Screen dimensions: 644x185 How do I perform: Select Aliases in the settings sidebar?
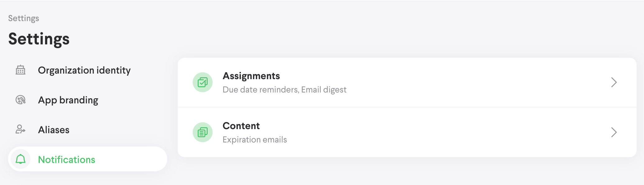tap(54, 130)
